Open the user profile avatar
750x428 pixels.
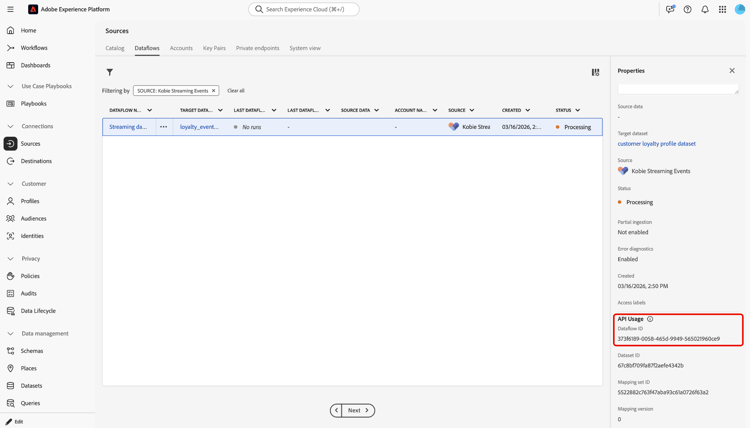[x=740, y=9]
